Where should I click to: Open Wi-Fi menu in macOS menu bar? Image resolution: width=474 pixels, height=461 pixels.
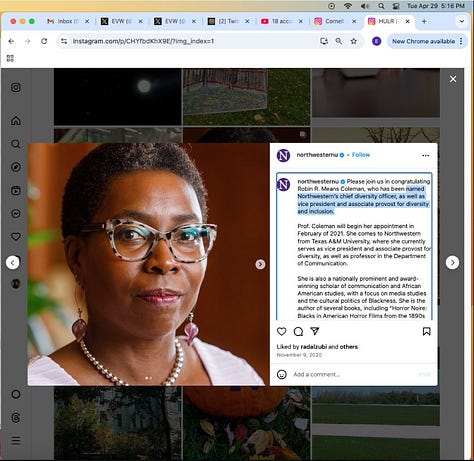(x=348, y=6)
